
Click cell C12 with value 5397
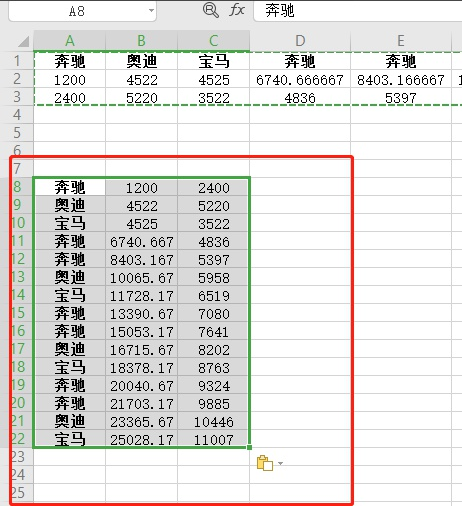214,259
